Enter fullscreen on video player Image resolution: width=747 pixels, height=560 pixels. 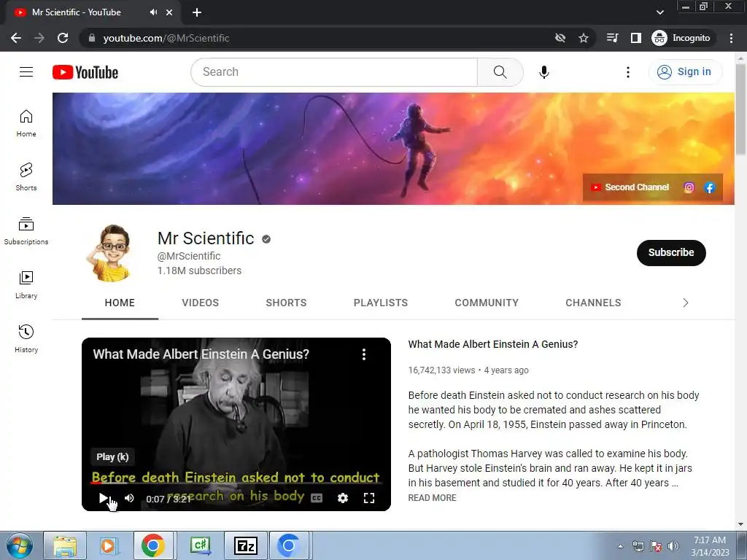[368, 498]
